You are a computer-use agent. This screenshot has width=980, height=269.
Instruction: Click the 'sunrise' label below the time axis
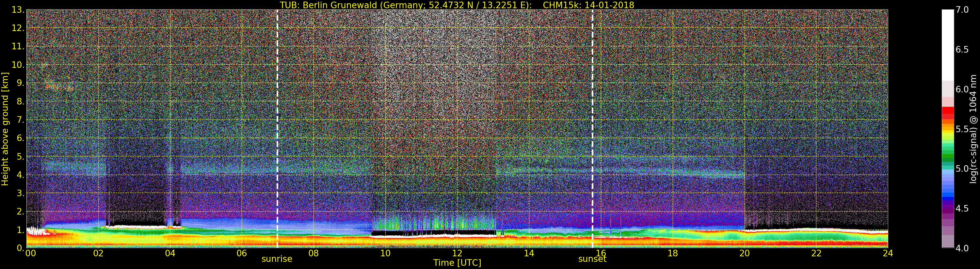coord(277,259)
